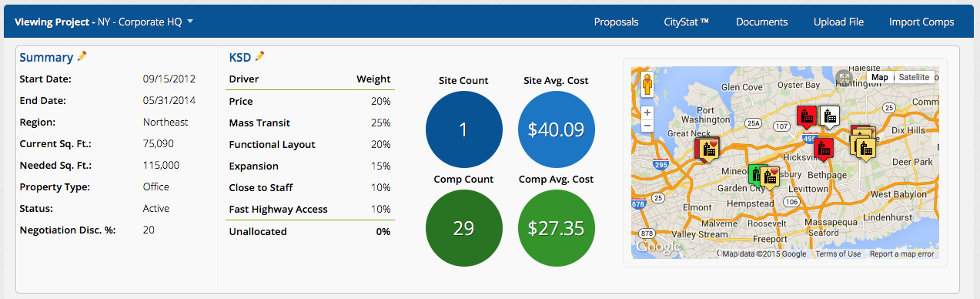The height and width of the screenshot is (299, 980).
Task: Toggle the map fullscreen icon
Action: tap(845, 77)
